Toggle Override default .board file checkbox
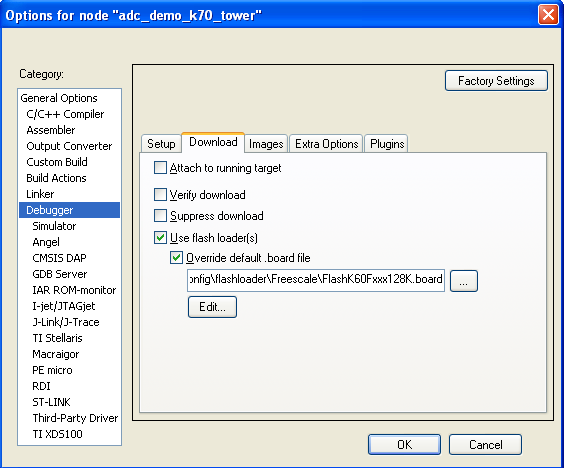The image size is (564, 468). point(176,258)
